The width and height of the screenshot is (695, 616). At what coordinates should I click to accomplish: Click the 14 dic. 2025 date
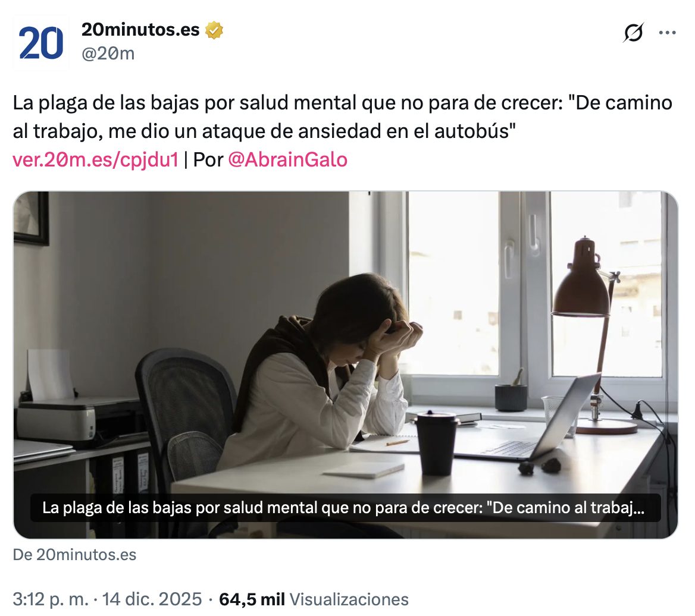click(152, 599)
